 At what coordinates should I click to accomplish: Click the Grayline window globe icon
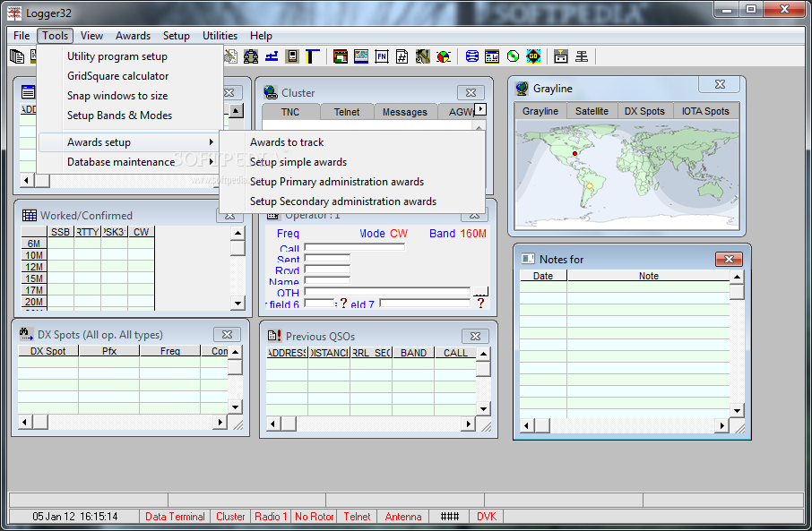point(522,89)
